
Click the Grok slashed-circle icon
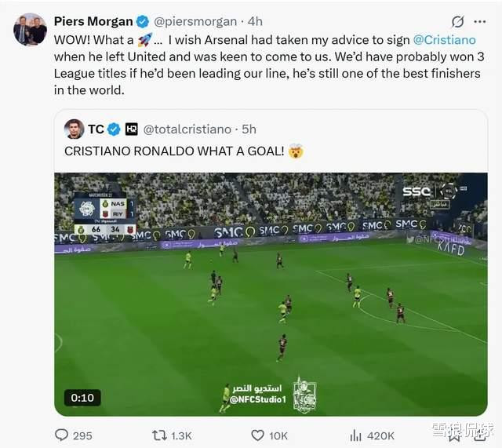tap(457, 21)
